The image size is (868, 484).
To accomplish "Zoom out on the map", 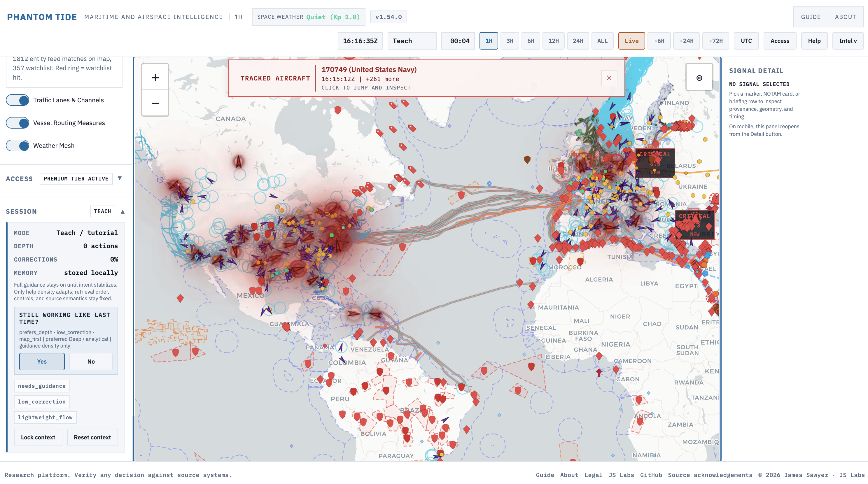I will (155, 102).
